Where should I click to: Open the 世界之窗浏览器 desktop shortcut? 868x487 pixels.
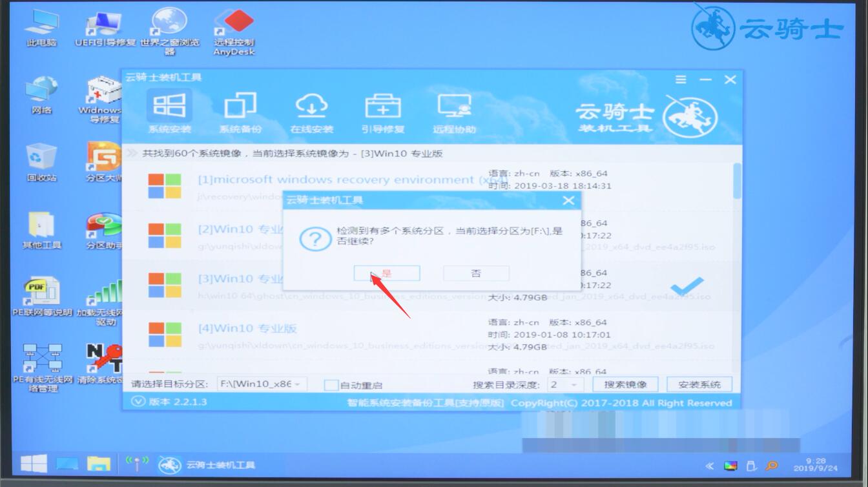click(169, 32)
